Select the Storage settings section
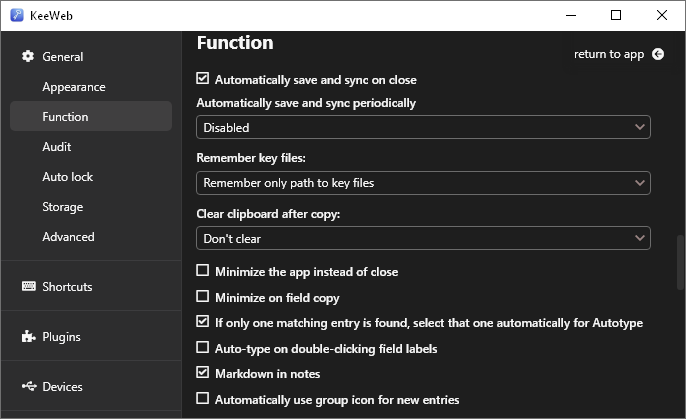 [x=62, y=207]
